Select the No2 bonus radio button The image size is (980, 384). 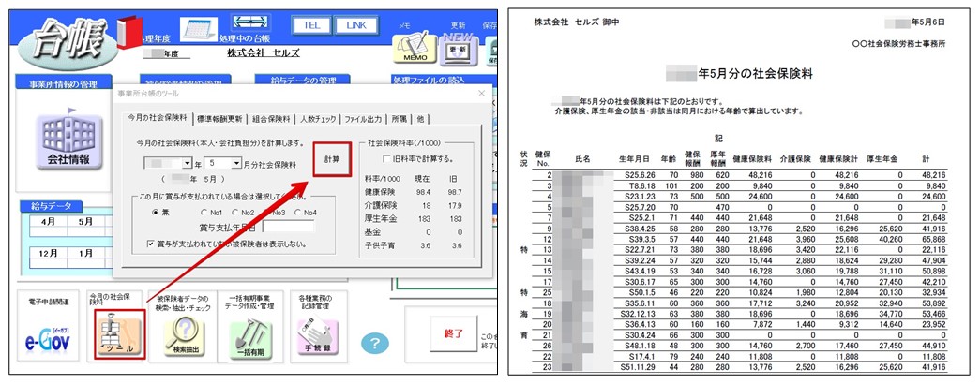[235, 213]
